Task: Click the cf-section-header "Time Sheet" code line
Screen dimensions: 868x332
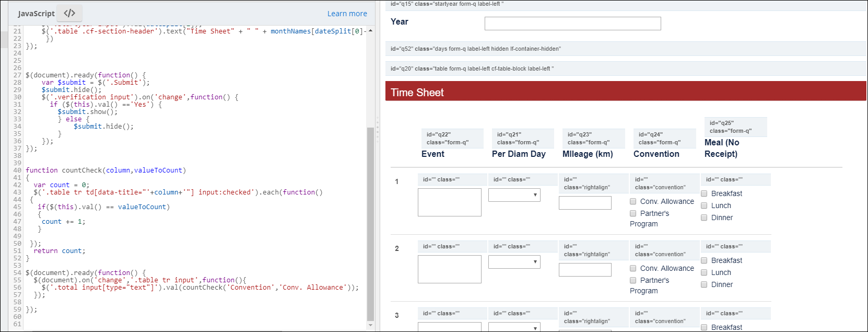Action: 204,31
